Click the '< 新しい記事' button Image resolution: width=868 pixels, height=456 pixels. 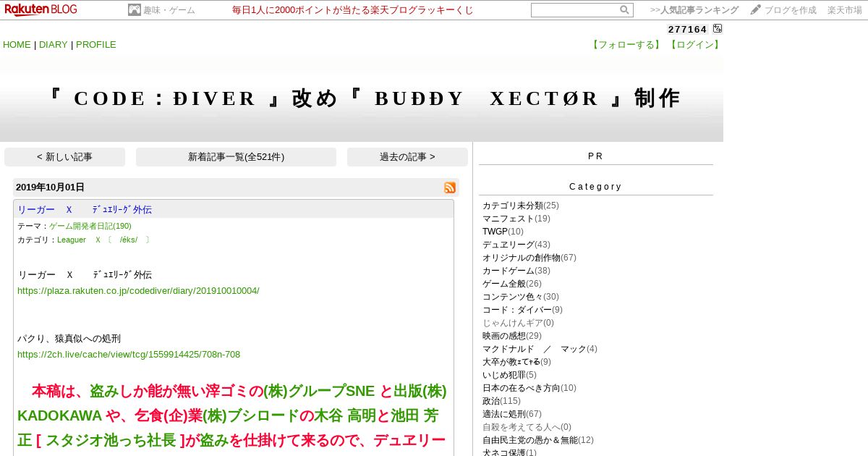[x=64, y=157]
